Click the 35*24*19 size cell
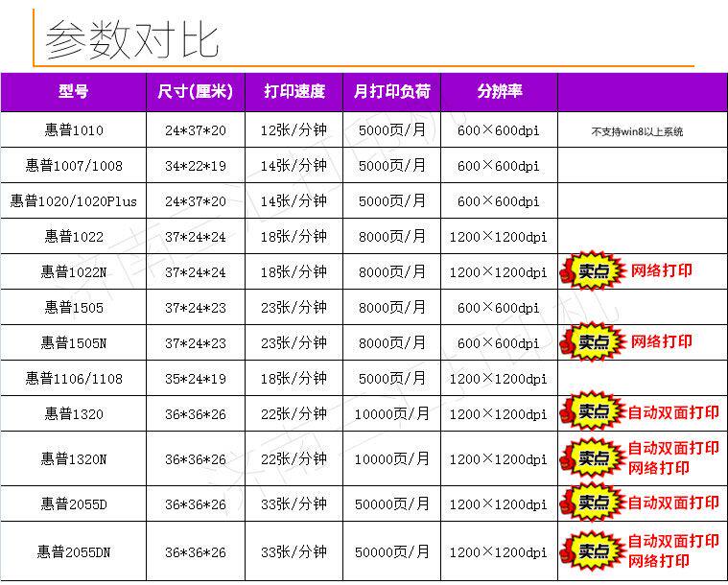The width and height of the screenshot is (728, 585). (196, 379)
